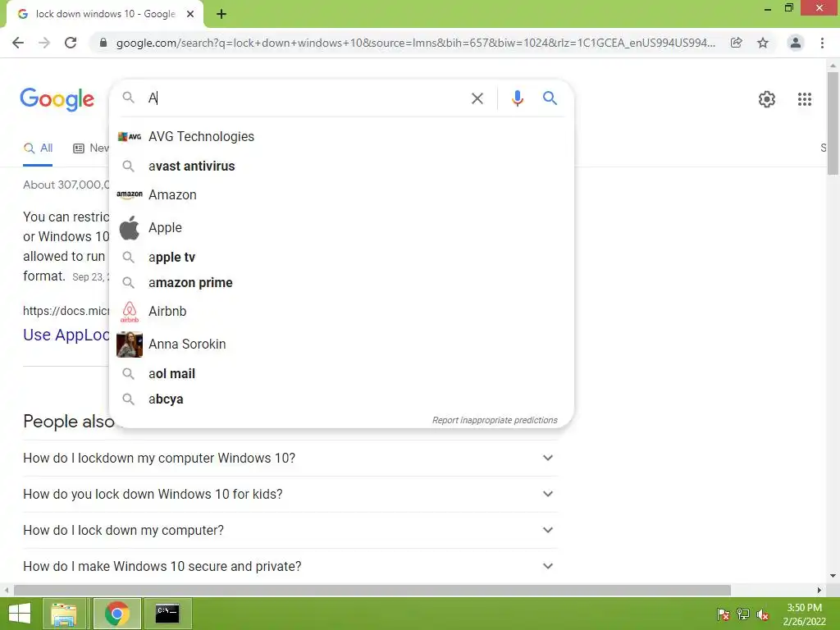Viewport: 840px width, 630px height.
Task: Open Action Center flag icon
Action: pos(724,614)
